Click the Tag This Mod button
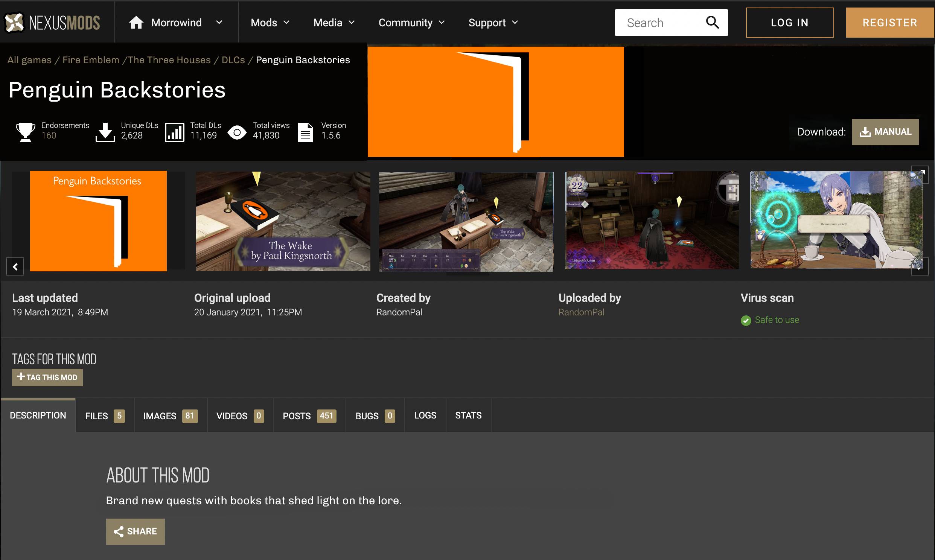Screen dimensions: 935x560 [47, 377]
